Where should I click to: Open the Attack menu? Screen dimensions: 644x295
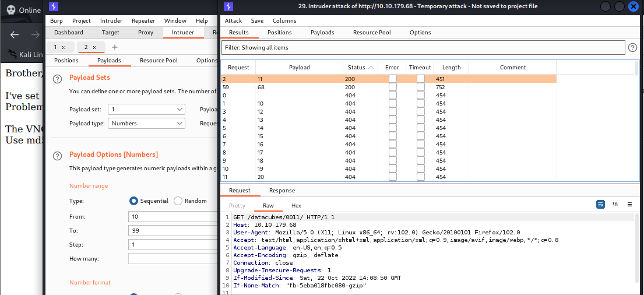(233, 20)
